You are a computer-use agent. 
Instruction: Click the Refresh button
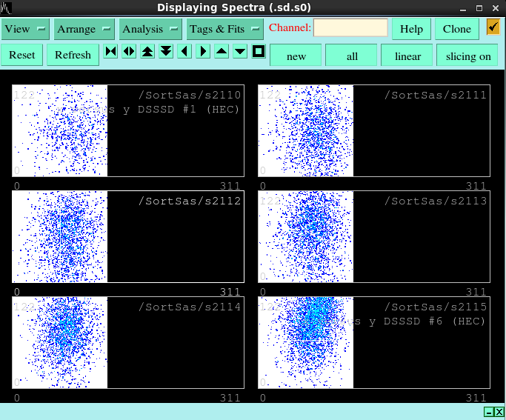coord(73,55)
